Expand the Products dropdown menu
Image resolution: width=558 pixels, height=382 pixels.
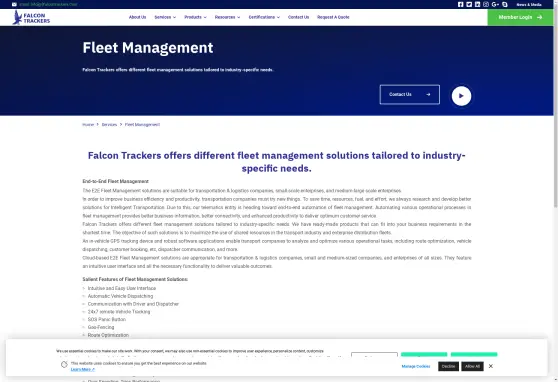click(x=195, y=17)
